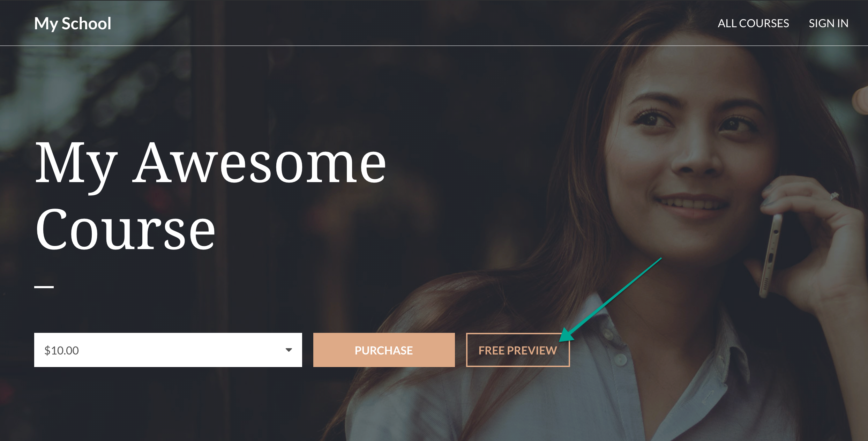Start the FREE PREVIEW
Image resolution: width=868 pixels, height=441 pixels.
[518, 350]
